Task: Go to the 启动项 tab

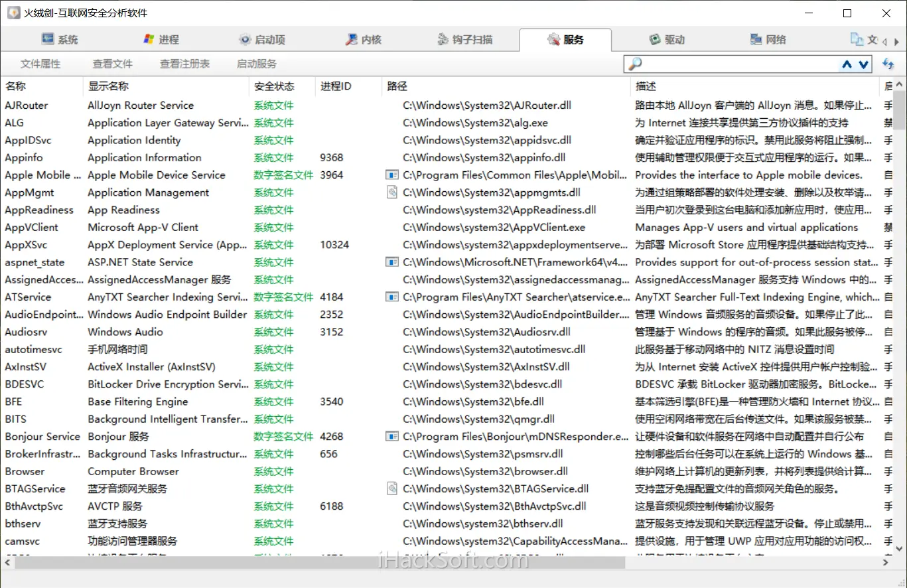Action: (x=262, y=40)
